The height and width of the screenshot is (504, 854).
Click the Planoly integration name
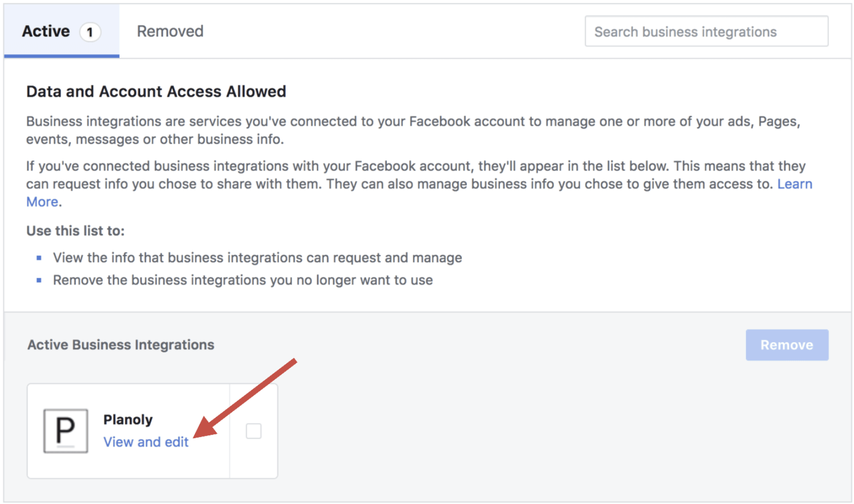pos(128,419)
